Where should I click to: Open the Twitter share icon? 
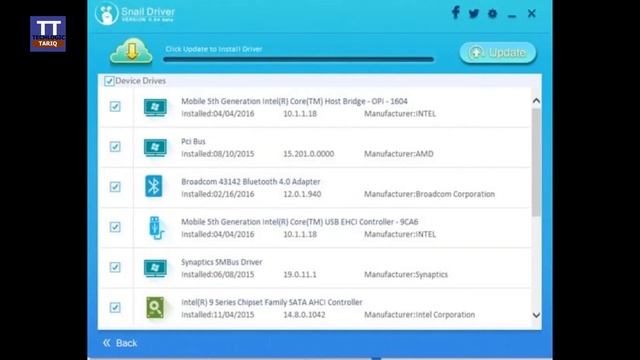pyautogui.click(x=473, y=13)
